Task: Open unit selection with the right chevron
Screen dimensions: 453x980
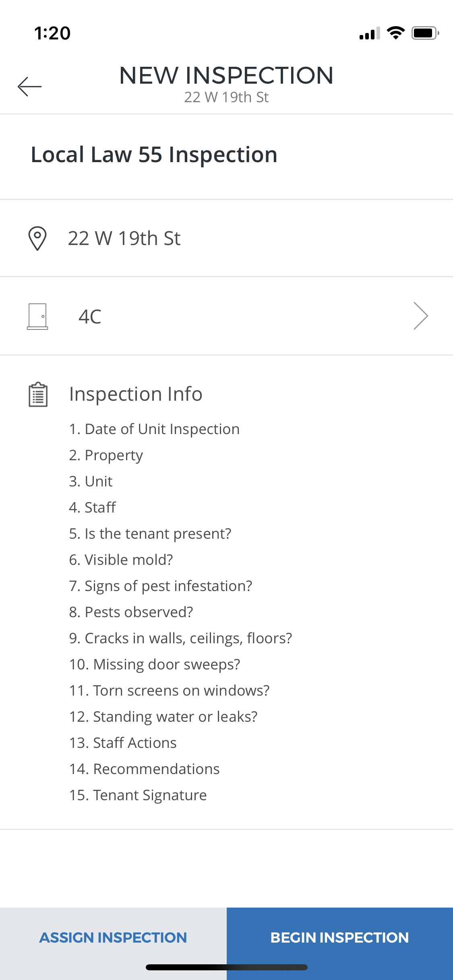Action: click(x=421, y=316)
